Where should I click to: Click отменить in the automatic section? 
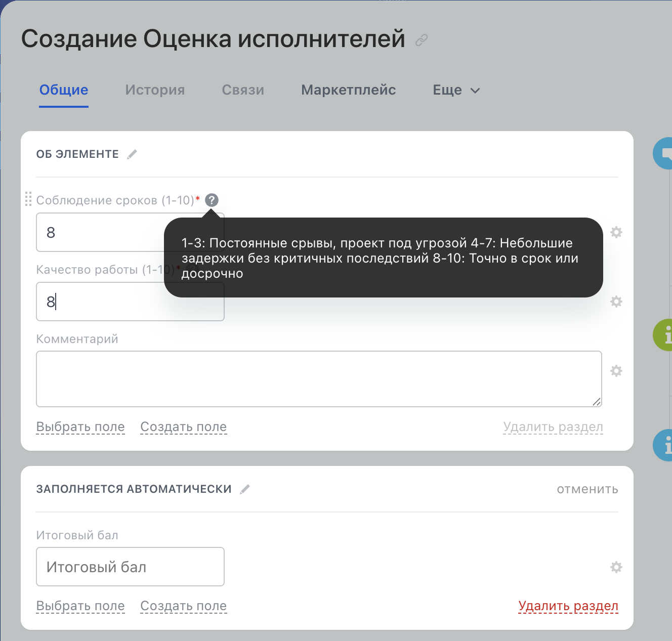pos(587,489)
